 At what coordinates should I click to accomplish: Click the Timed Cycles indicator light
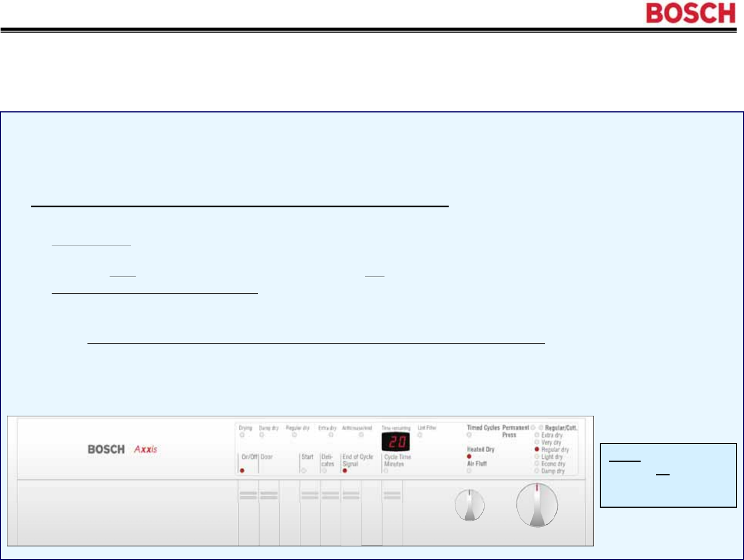pos(469,435)
